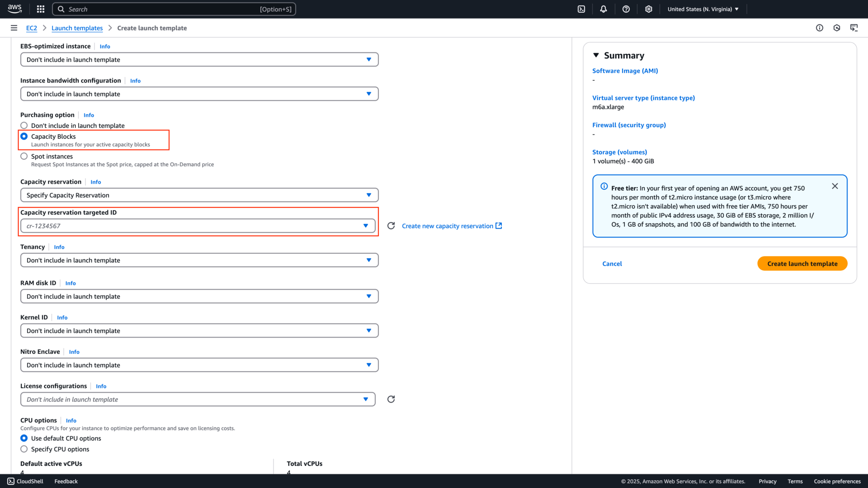
Task: Open the Terms footer link
Action: point(795,481)
